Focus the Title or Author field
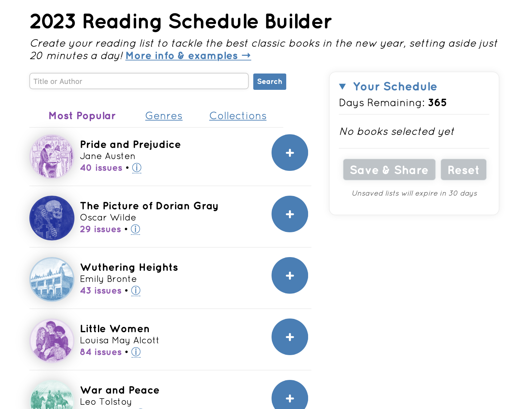 (x=139, y=81)
